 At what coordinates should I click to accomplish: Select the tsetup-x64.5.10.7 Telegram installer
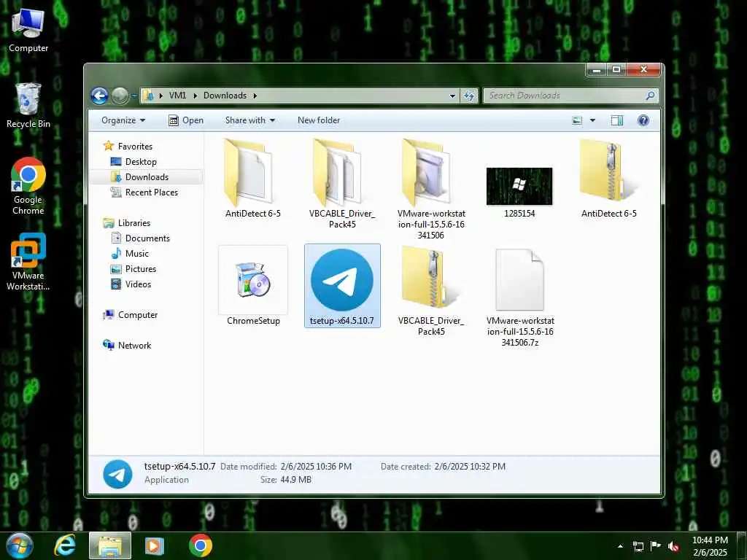point(342,286)
